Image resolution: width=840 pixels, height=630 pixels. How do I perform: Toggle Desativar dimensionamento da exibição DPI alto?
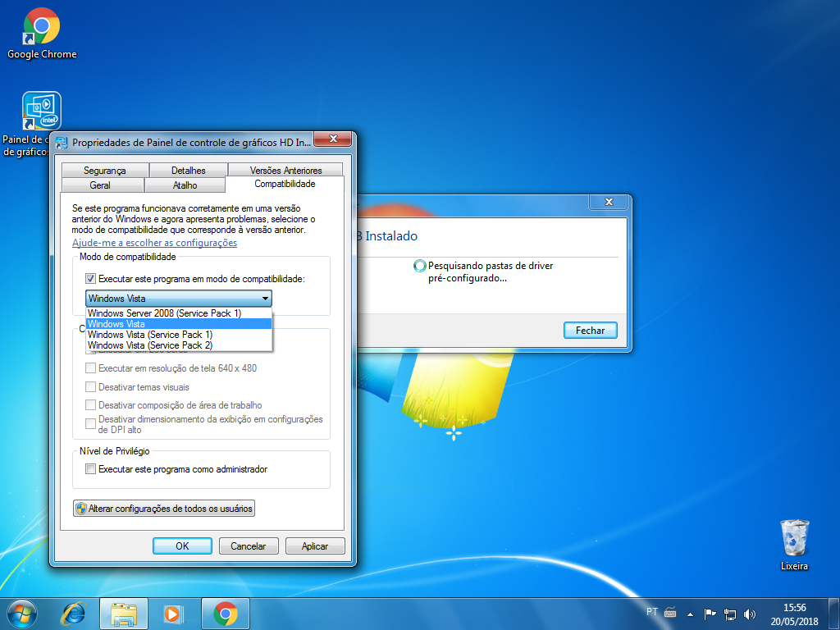pyautogui.click(x=90, y=424)
